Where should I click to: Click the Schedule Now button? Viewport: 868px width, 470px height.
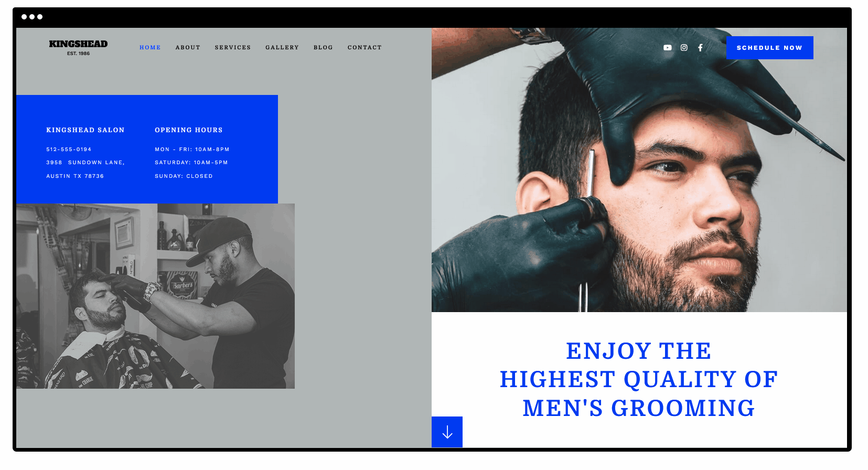[x=769, y=48]
